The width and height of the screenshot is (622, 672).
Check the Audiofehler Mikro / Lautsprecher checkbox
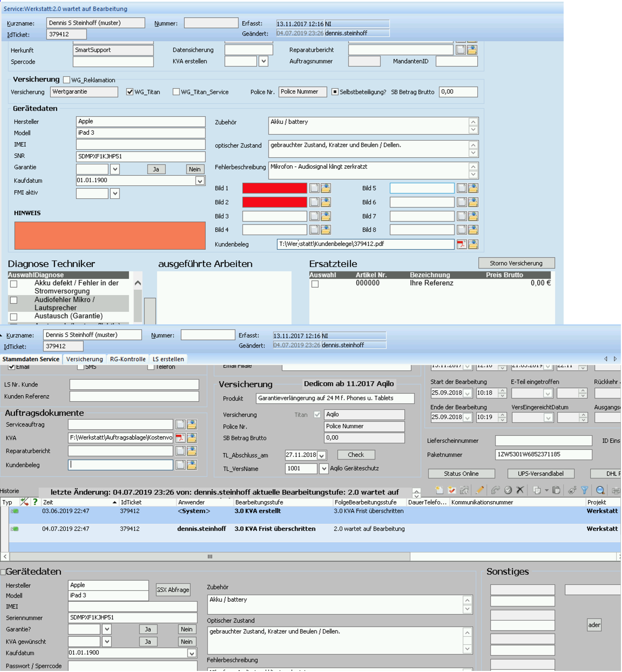(x=14, y=300)
